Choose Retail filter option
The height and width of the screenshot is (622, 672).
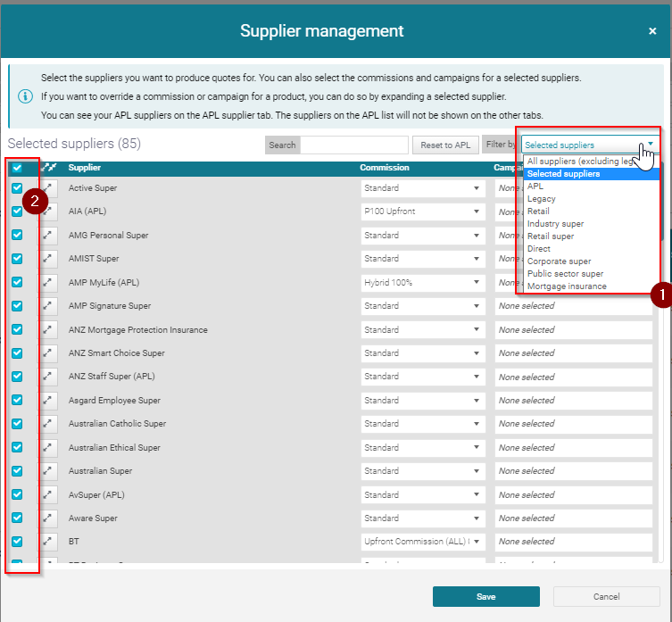point(591,211)
